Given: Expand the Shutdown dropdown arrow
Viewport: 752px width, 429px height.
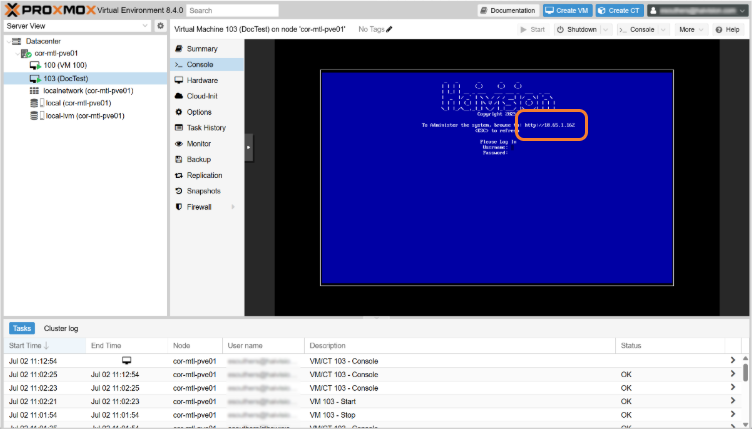Looking at the screenshot, I should 606,30.
